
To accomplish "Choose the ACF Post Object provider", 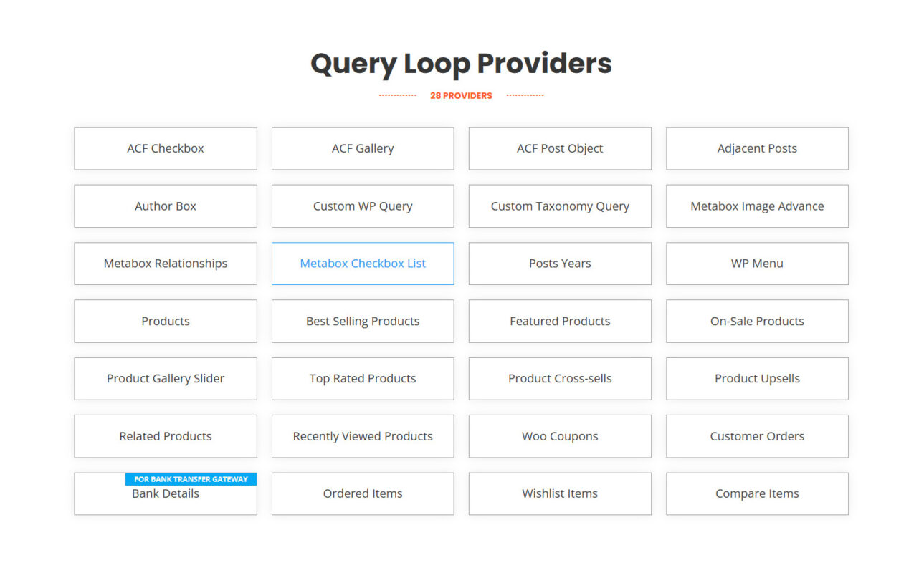I will point(560,148).
